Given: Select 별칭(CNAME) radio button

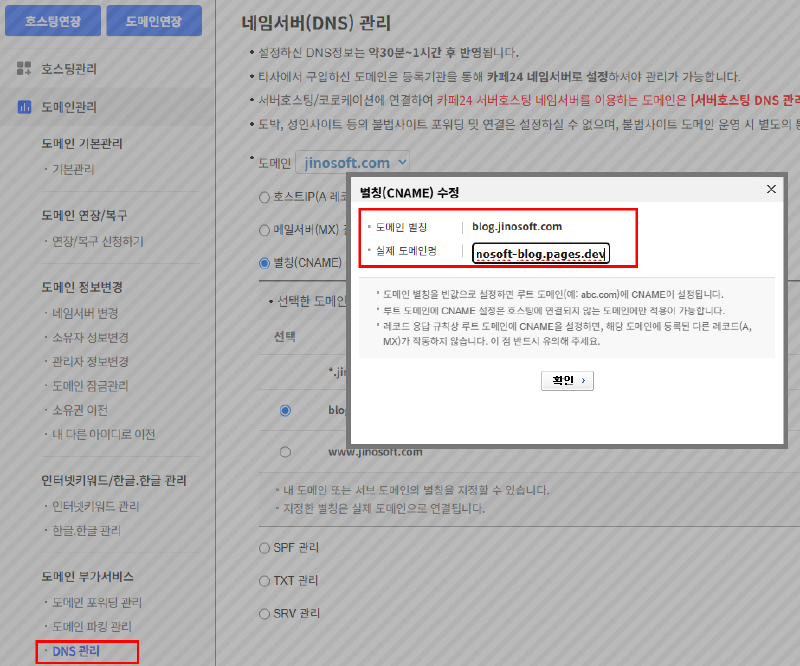Looking at the screenshot, I should (x=264, y=263).
